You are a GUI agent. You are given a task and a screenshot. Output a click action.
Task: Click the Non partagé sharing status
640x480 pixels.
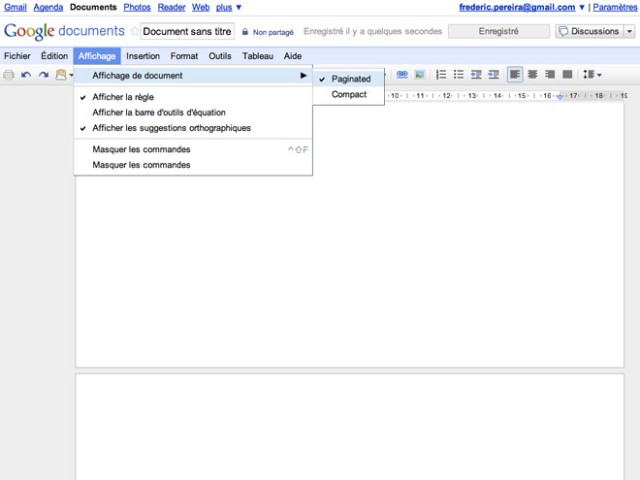[273, 32]
